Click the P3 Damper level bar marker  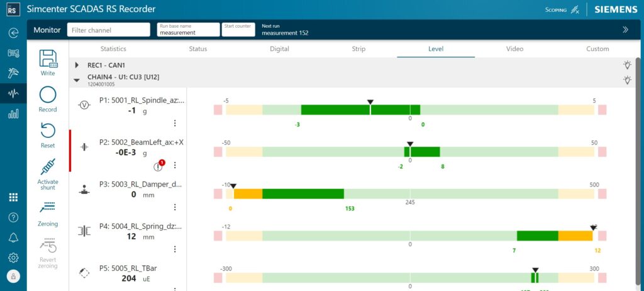pos(233,186)
